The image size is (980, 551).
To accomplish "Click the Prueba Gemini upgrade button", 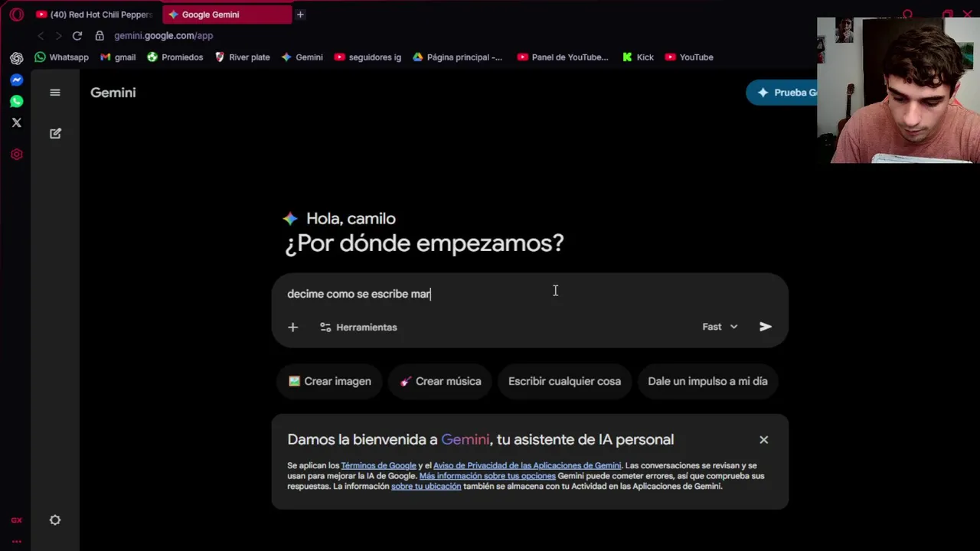I will click(x=782, y=93).
